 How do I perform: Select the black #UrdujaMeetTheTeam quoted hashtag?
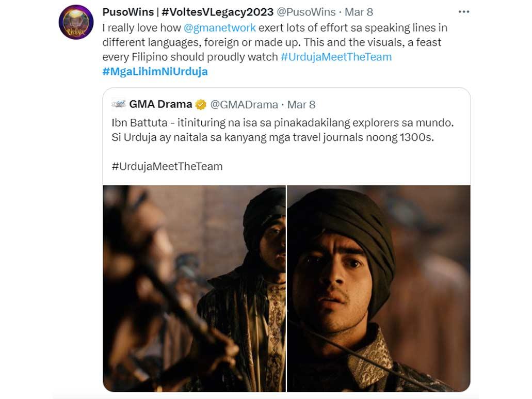[x=167, y=166]
